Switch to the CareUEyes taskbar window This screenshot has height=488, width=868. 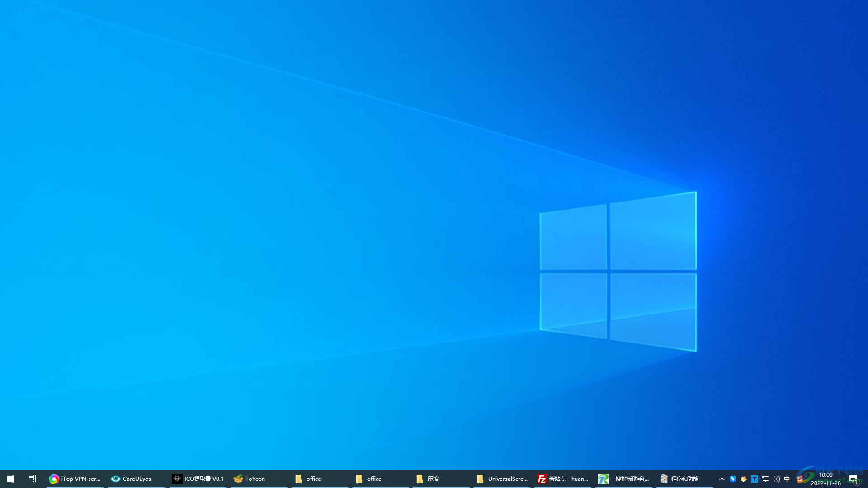coord(137,479)
